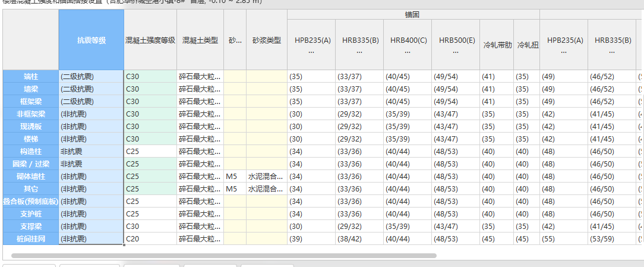The width and height of the screenshot is (644, 267).
Task: Select the 其它 row header
Action: (x=31, y=189)
